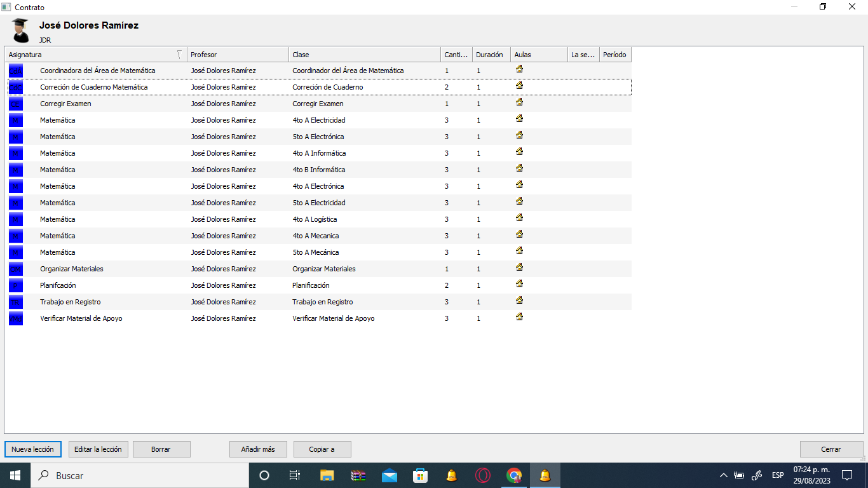Click the house icon in 4to A Electricidad row
This screenshot has width=868, height=488.
(519, 118)
